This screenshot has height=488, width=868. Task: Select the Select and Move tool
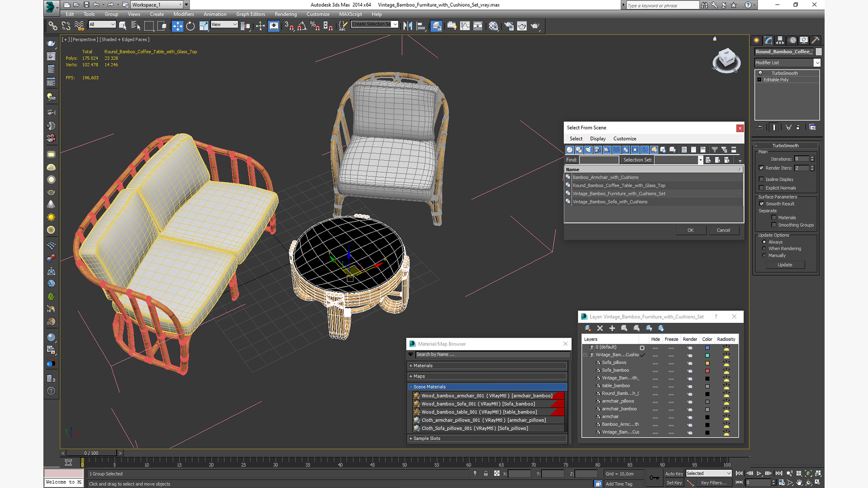click(x=177, y=26)
